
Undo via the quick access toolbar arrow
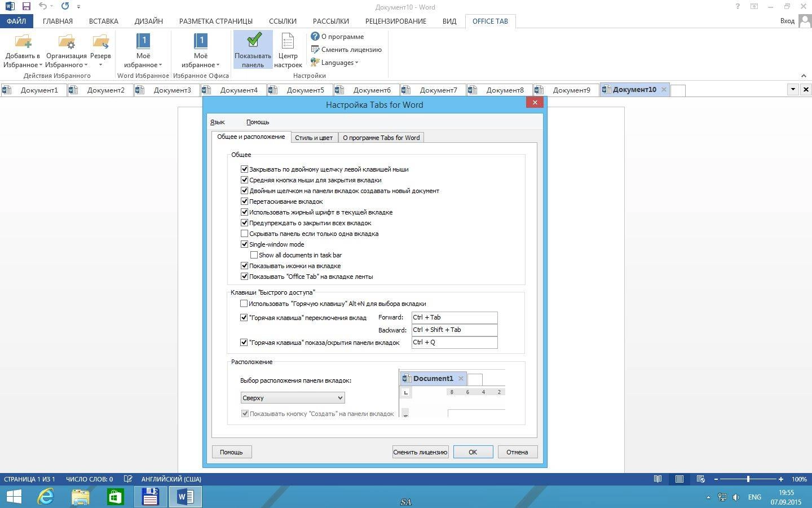(x=43, y=7)
